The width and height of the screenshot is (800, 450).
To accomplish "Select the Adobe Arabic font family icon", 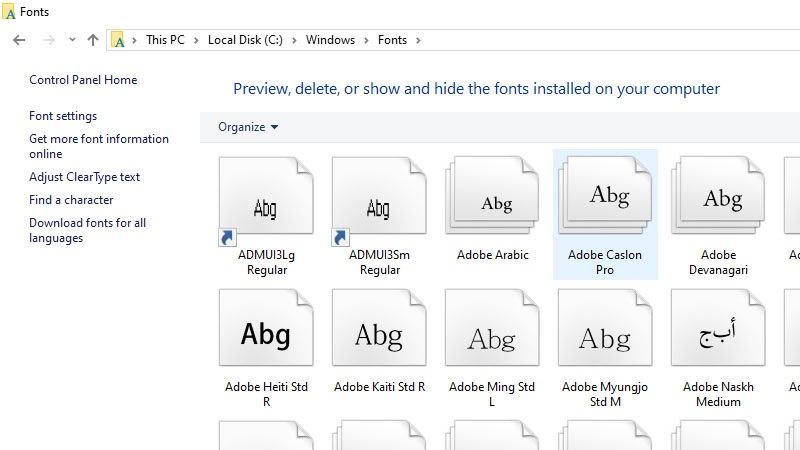I will [x=492, y=196].
